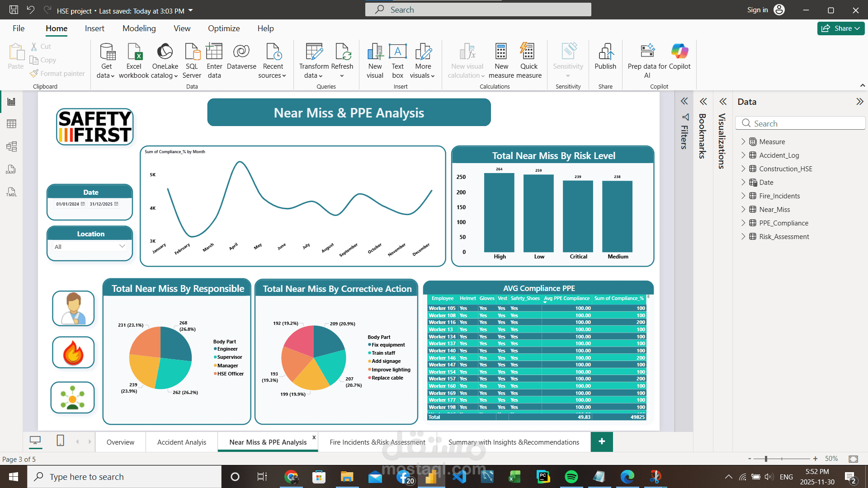Open Spotify from the taskbar
868x488 pixels.
(x=571, y=477)
